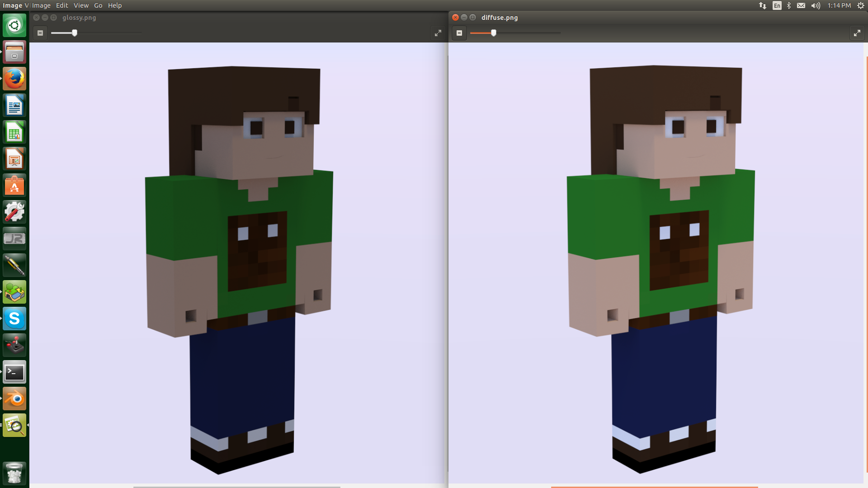Click zoom slider in diffuse.png window

tap(494, 33)
